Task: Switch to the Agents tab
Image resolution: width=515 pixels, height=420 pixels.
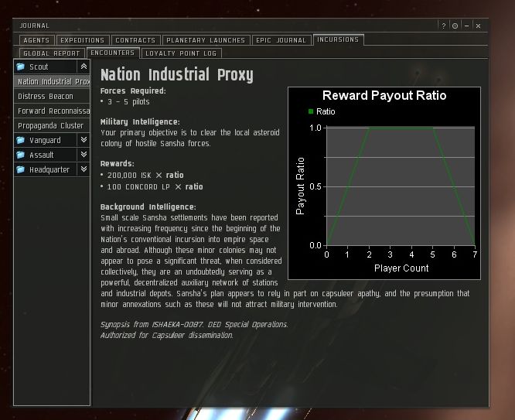Action: (x=36, y=40)
